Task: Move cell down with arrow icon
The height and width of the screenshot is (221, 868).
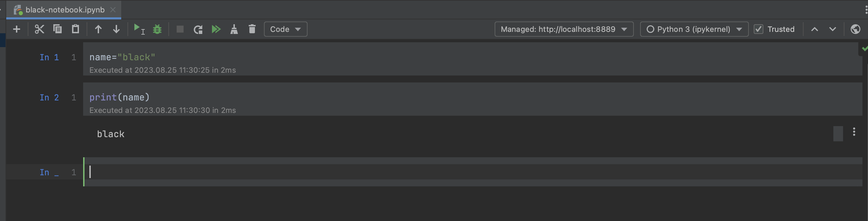Action: (x=116, y=29)
